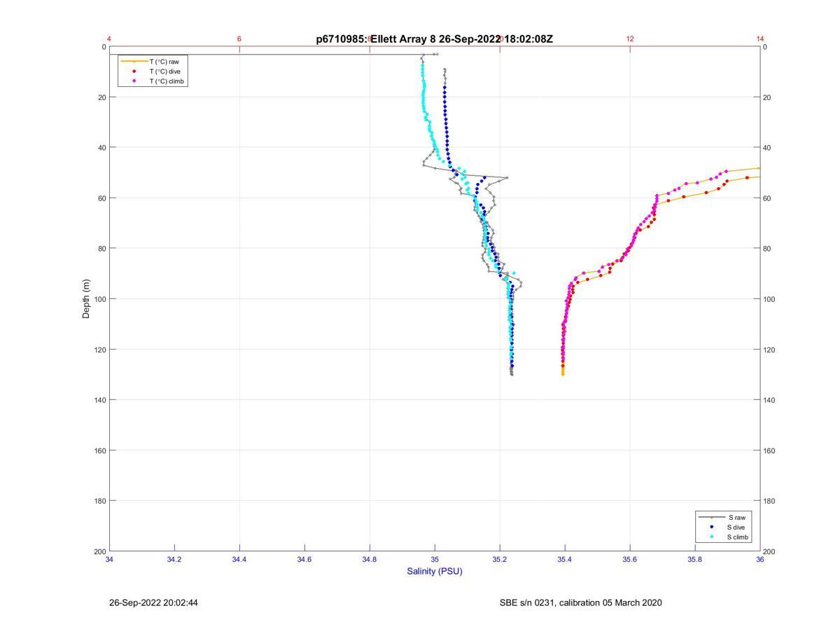Click the salinity tick label 35.4

coord(565,559)
